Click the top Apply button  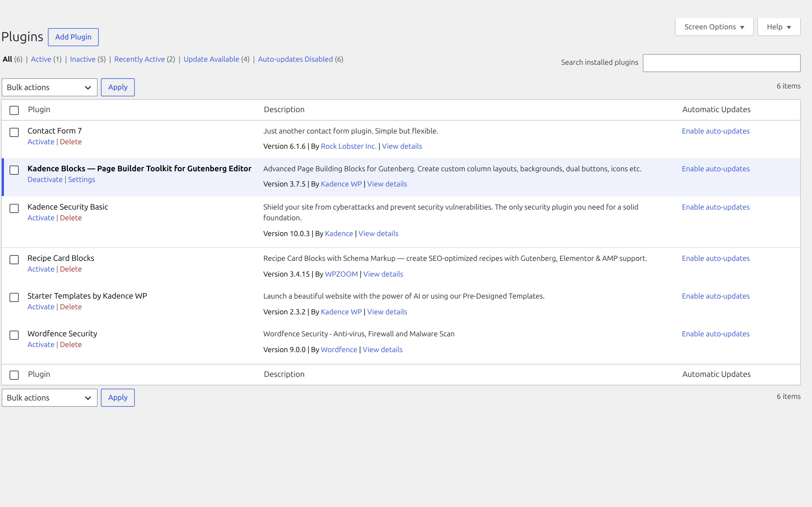click(118, 87)
